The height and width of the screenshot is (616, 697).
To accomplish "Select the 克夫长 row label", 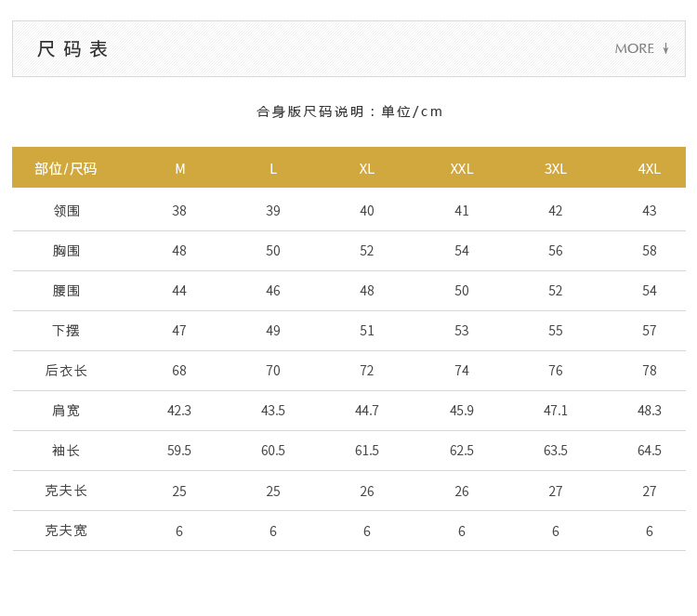I will (66, 490).
